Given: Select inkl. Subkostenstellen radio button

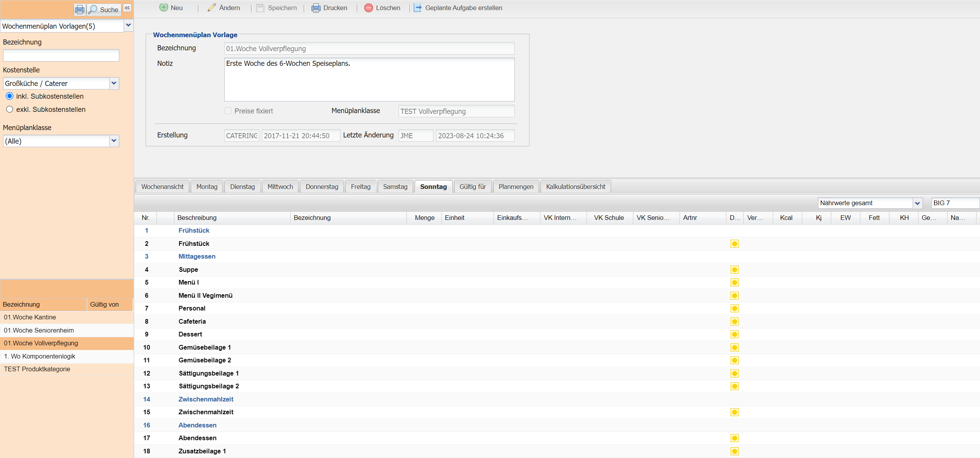Looking at the screenshot, I should click(10, 96).
